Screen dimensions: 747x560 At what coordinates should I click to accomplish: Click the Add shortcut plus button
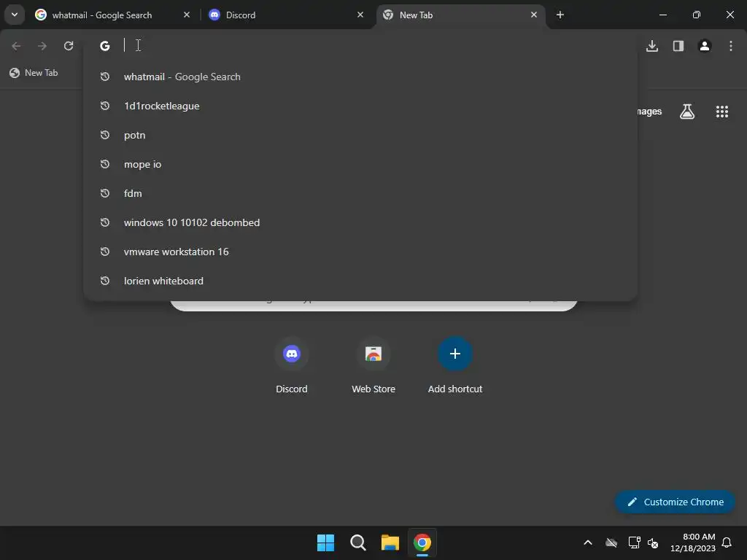[455, 354]
